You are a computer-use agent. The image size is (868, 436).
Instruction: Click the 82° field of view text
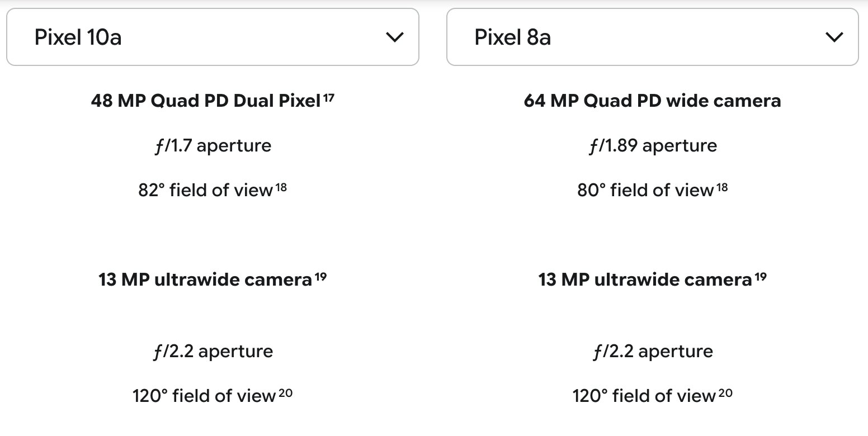[205, 191]
